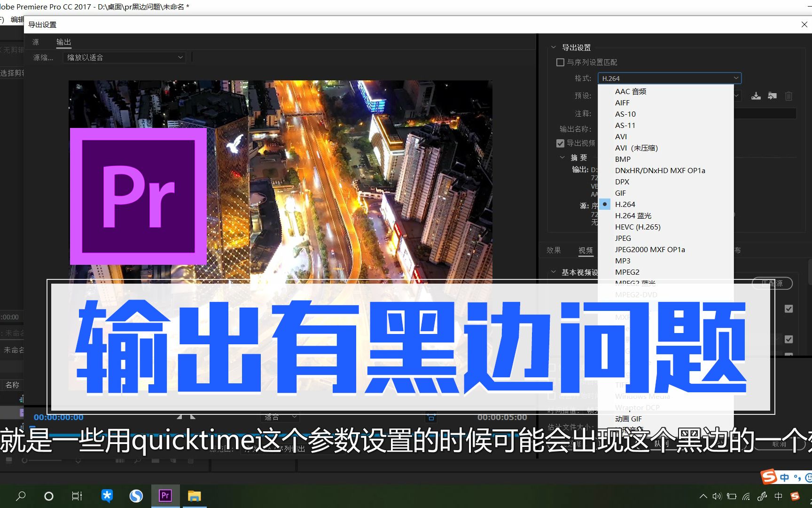Click the import preset icon

click(x=773, y=96)
